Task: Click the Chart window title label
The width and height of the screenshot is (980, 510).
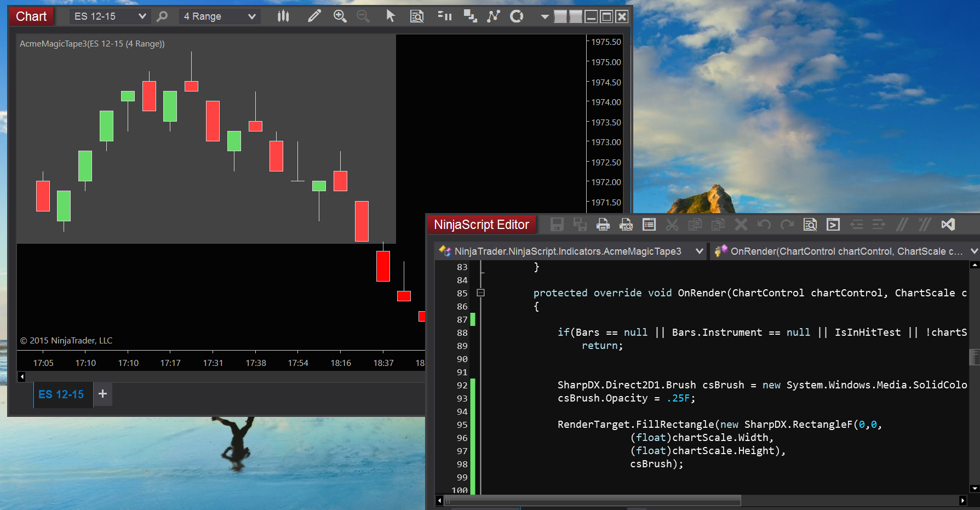Action: 31,16
